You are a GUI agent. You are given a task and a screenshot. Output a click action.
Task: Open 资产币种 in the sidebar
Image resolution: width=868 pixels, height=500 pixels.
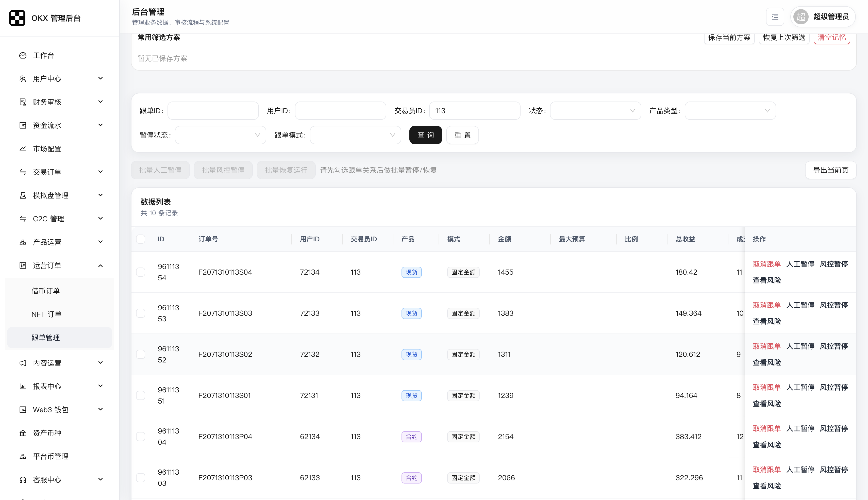[x=59, y=433]
